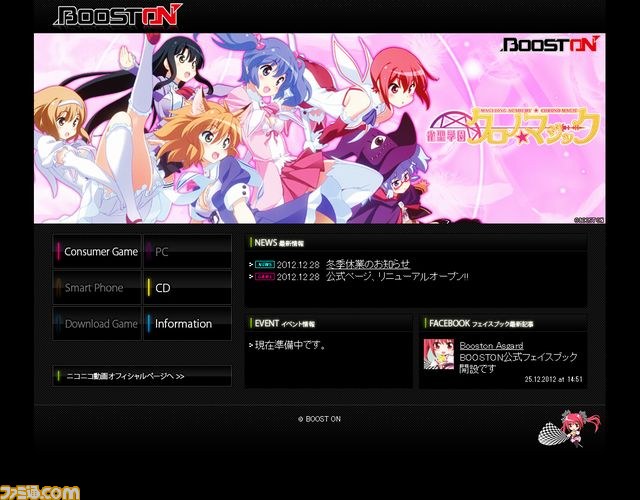The height and width of the screenshot is (500, 640).
Task: Open the Booston Asgard Facebook link
Action: [x=491, y=346]
